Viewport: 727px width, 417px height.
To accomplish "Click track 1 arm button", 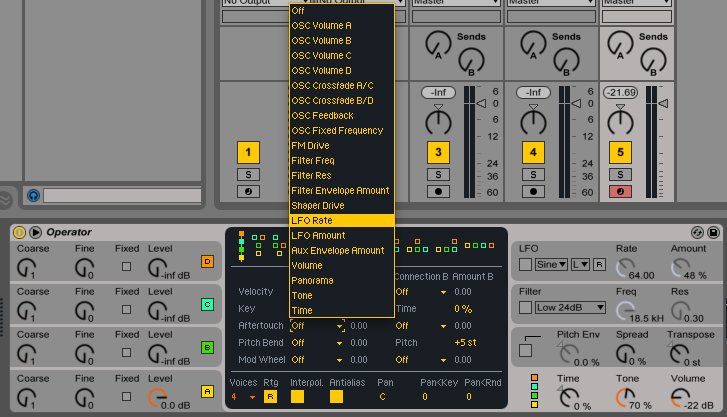I will coord(248,191).
